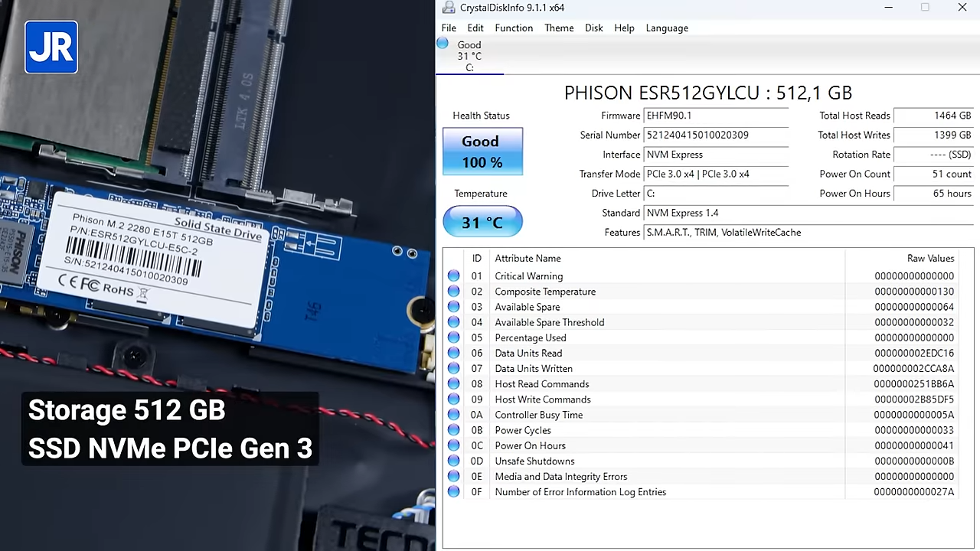Click the JR channel logo

click(x=51, y=47)
